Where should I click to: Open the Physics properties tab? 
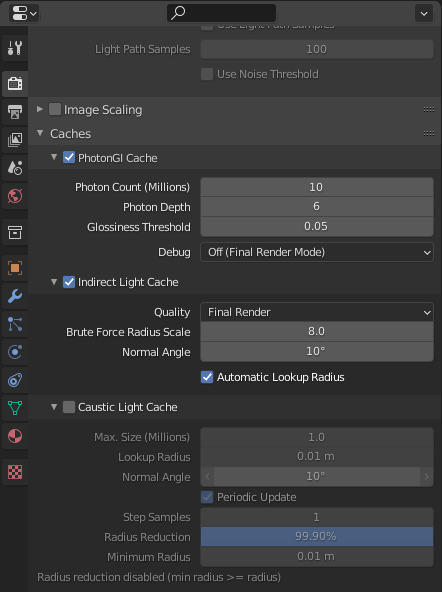(15, 352)
